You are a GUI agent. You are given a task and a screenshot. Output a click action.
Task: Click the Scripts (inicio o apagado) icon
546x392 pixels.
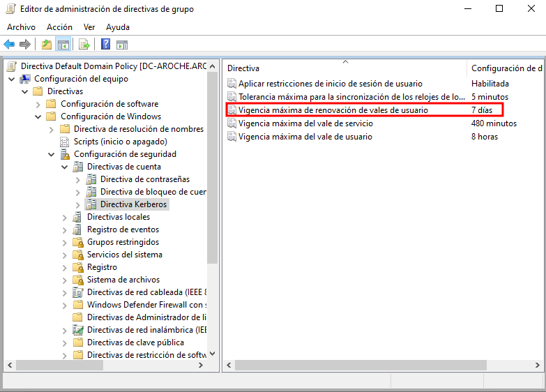coord(64,142)
